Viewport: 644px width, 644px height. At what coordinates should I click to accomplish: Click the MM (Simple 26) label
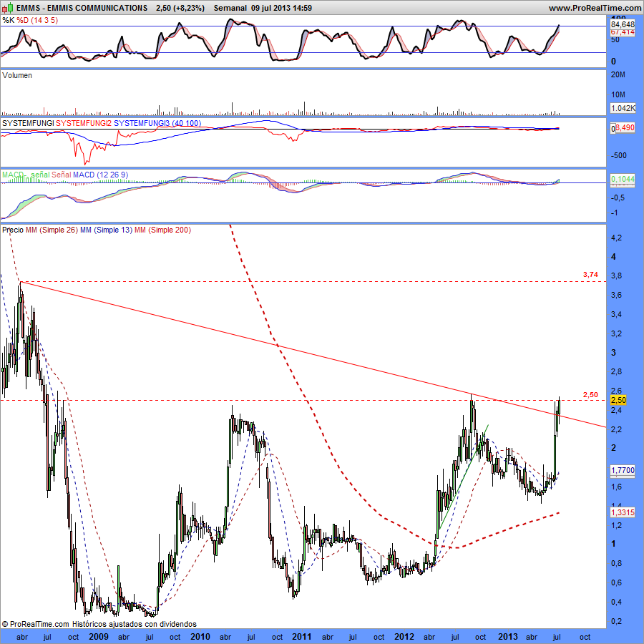tap(52, 230)
